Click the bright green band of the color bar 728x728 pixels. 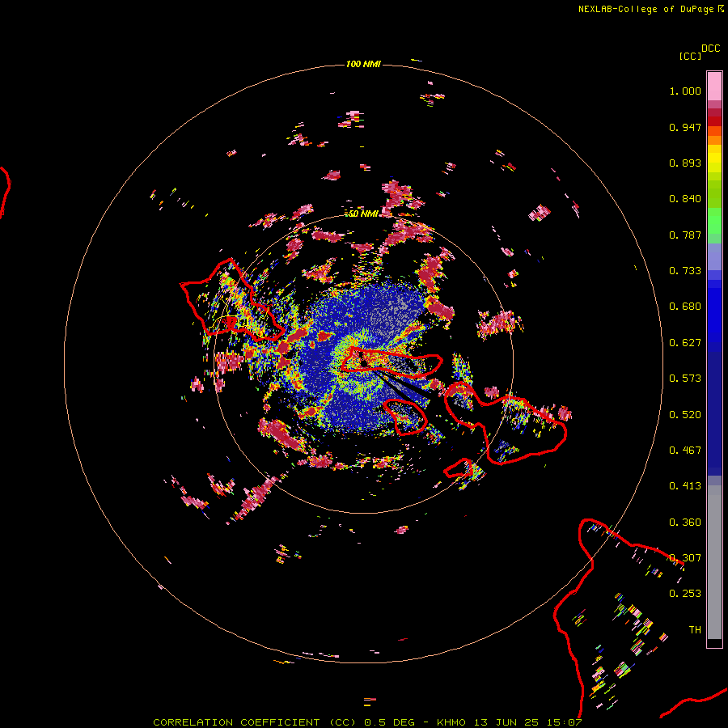tap(714, 221)
